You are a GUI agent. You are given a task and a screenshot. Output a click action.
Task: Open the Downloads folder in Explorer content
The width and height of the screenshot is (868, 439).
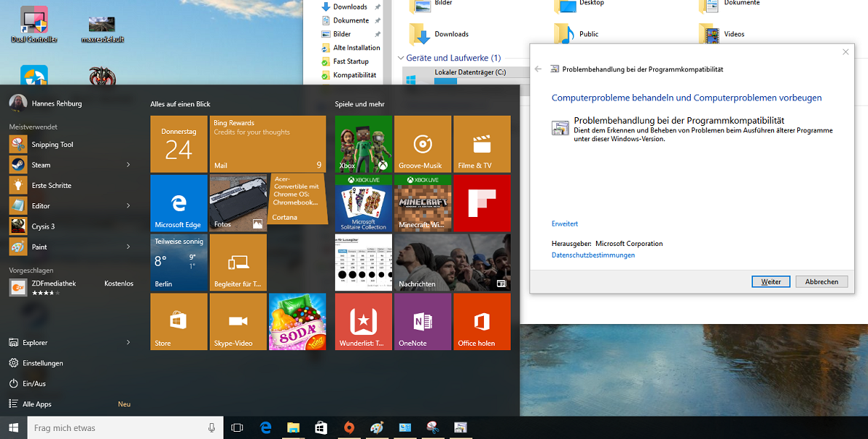pos(439,34)
